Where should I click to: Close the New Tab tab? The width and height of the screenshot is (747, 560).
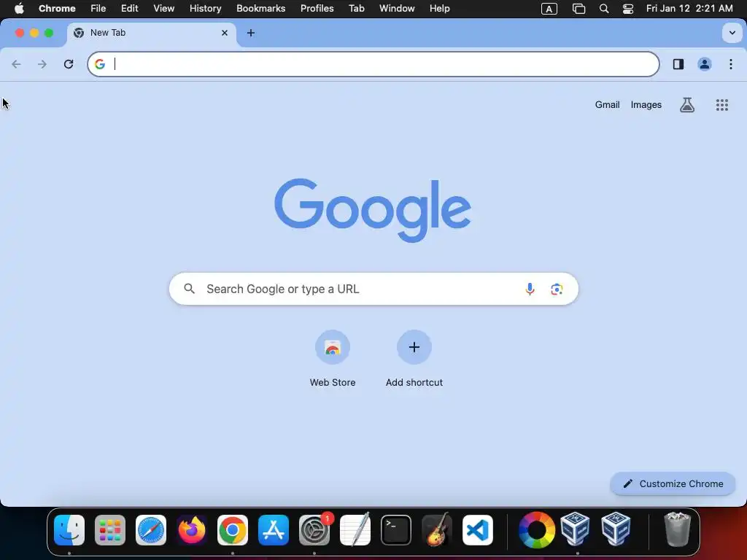pos(225,33)
